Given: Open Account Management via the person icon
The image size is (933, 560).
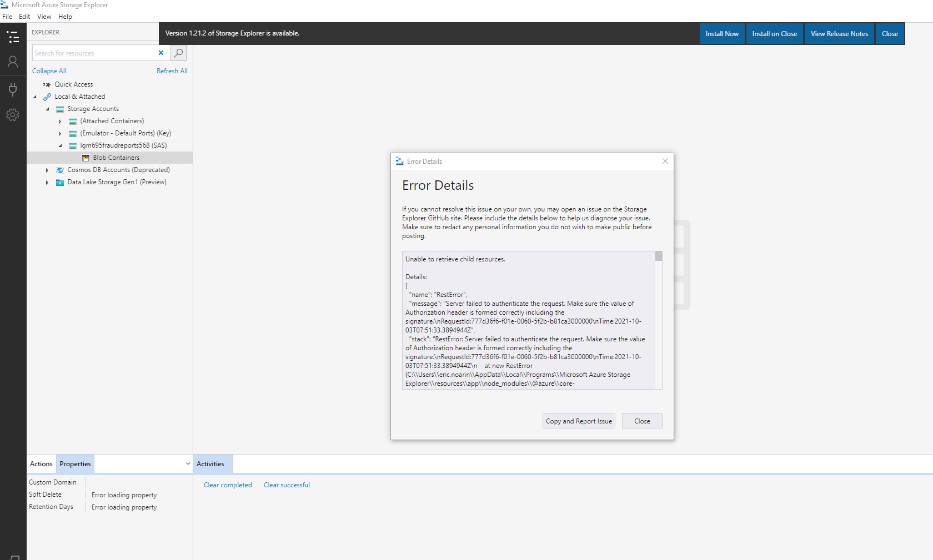Looking at the screenshot, I should point(12,62).
